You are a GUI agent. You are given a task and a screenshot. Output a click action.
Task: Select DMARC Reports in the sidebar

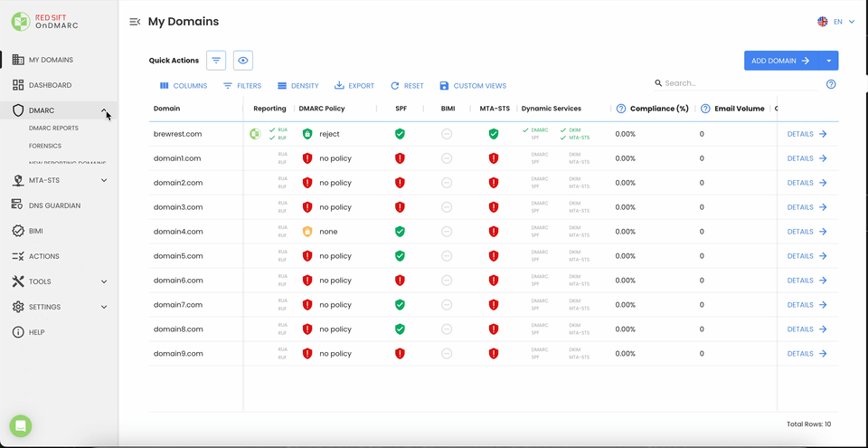[53, 129]
